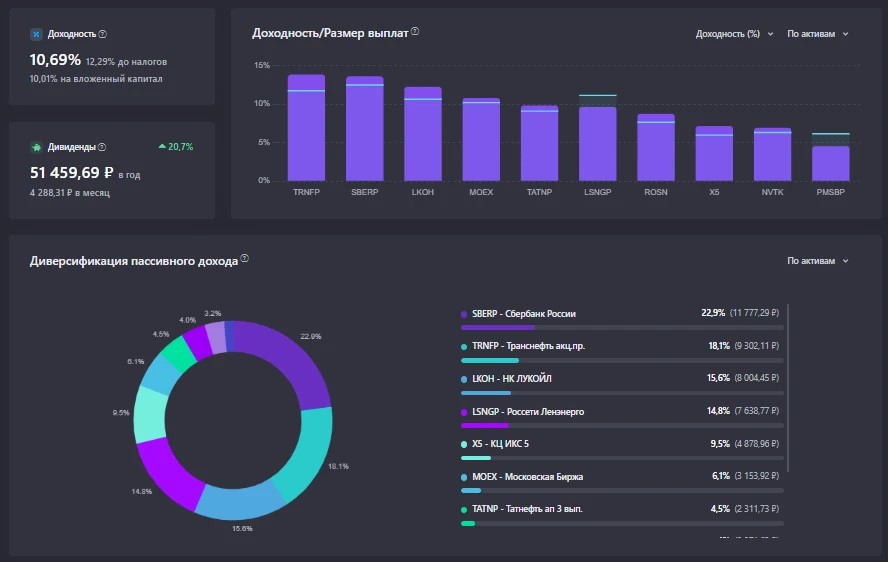Click the 9.5% light mint donut segment
Viewport: 888px width, 562px height.
[150, 414]
